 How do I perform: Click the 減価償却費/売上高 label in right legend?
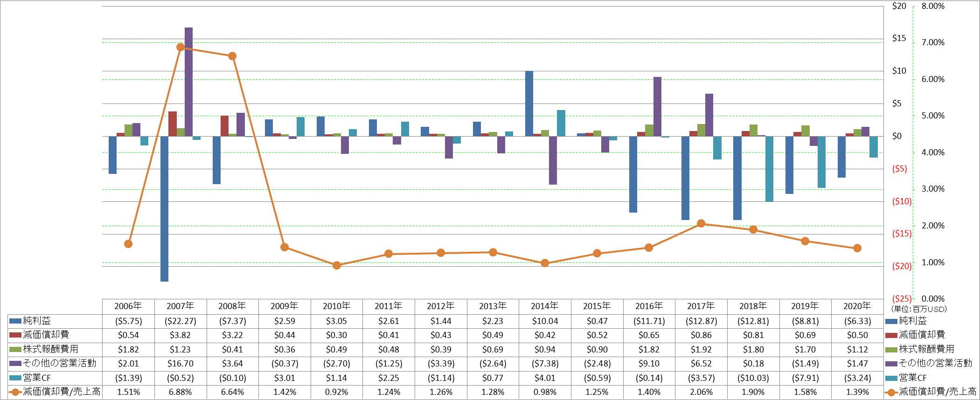938,392
